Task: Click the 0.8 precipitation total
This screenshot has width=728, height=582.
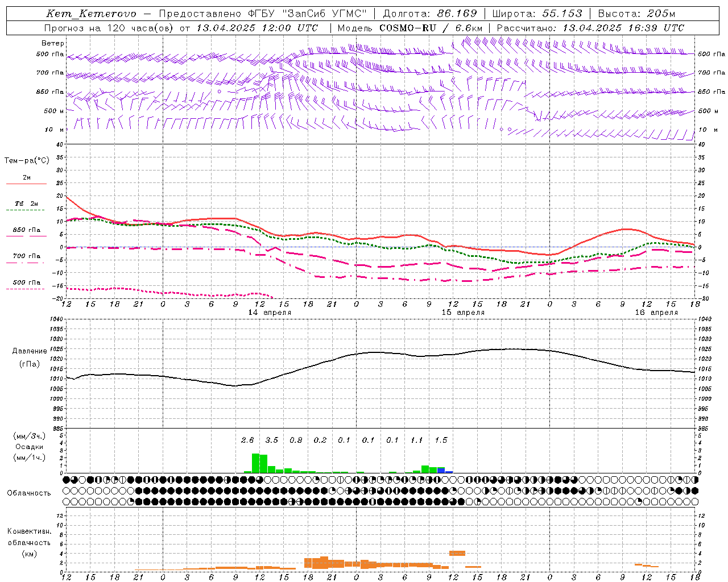Action: (296, 440)
